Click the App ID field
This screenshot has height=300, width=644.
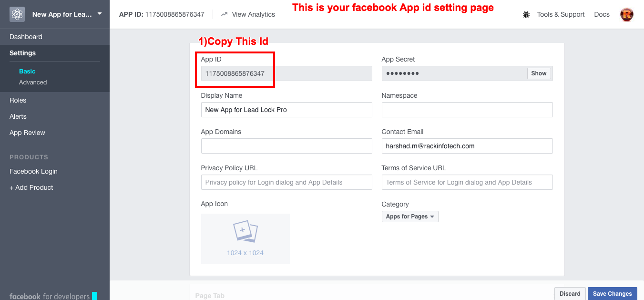click(286, 73)
